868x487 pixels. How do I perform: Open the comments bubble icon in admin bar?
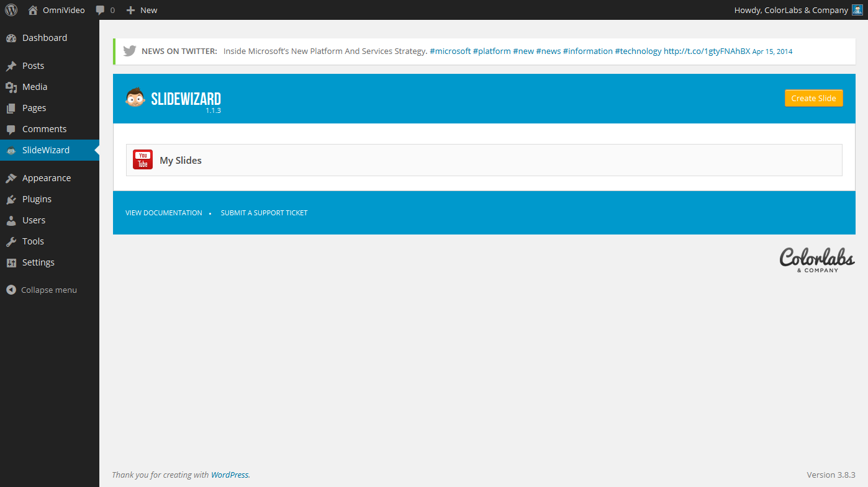tap(101, 10)
